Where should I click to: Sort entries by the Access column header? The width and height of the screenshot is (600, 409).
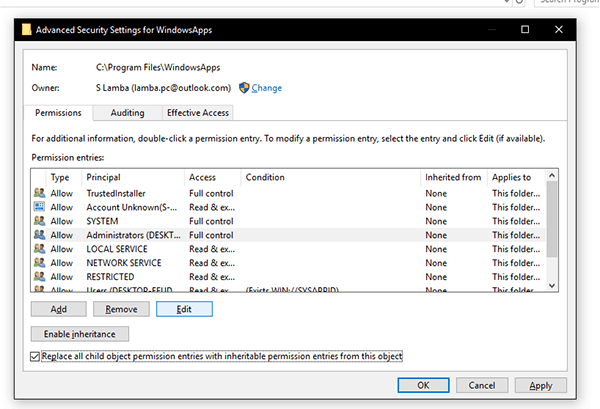(x=212, y=177)
